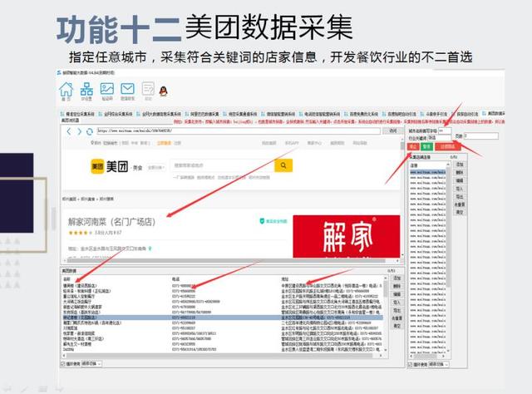Viewport: 532px width, 394px height.
Task: Open the QQ penguin contact icon
Action: pyautogui.click(x=164, y=91)
